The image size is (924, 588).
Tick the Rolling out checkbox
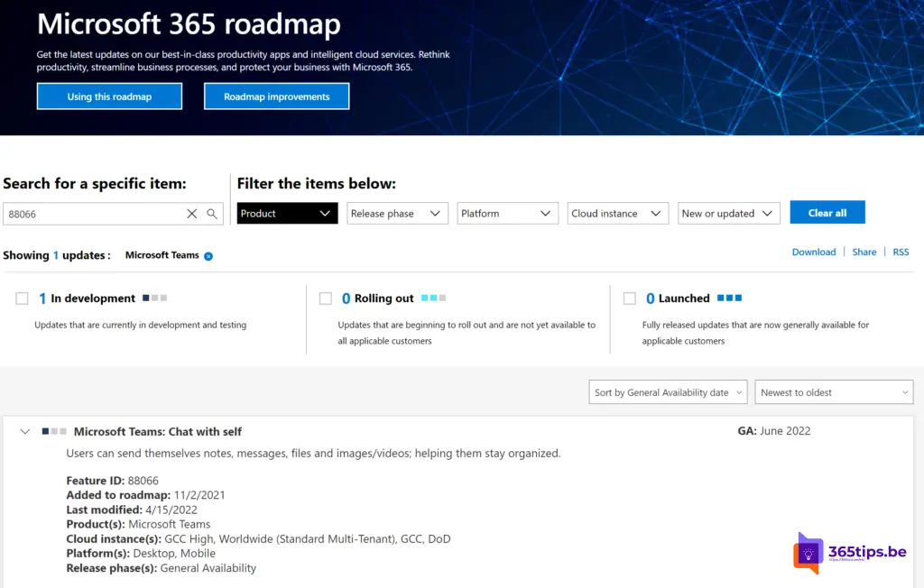click(326, 299)
